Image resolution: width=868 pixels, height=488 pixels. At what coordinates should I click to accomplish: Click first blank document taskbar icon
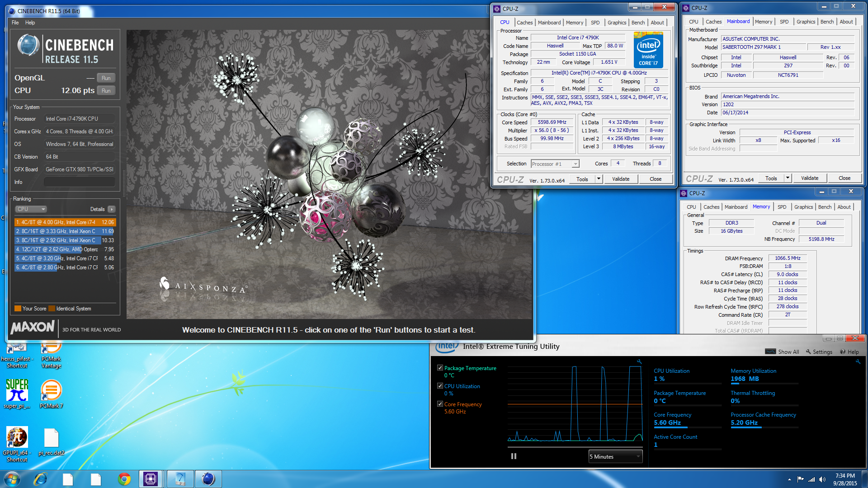click(x=68, y=479)
